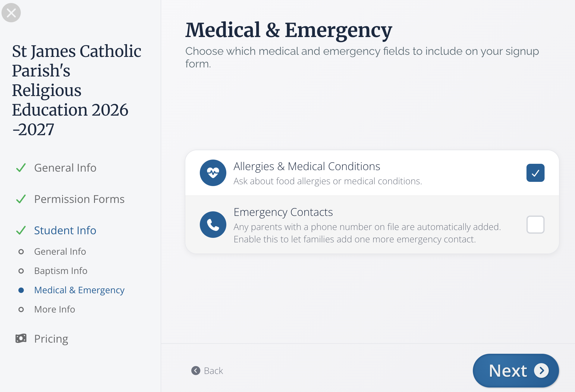Open top-level General Info step

coord(65,168)
